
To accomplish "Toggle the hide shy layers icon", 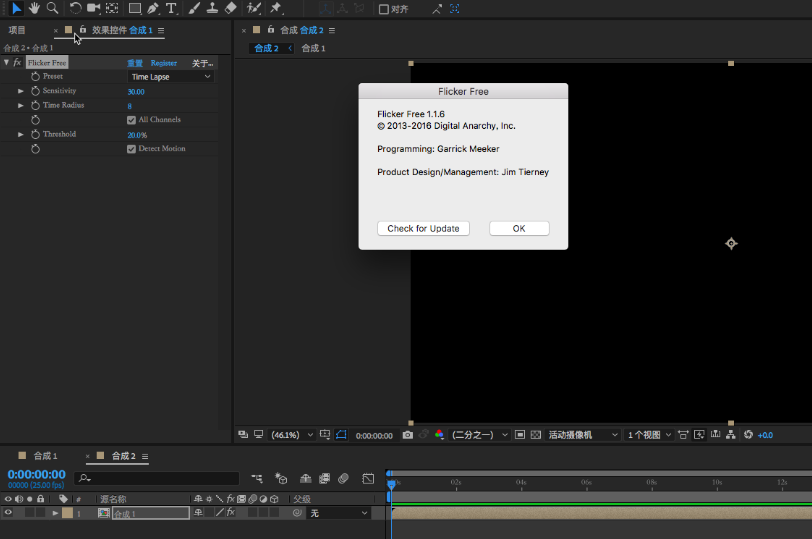I will tap(306, 478).
